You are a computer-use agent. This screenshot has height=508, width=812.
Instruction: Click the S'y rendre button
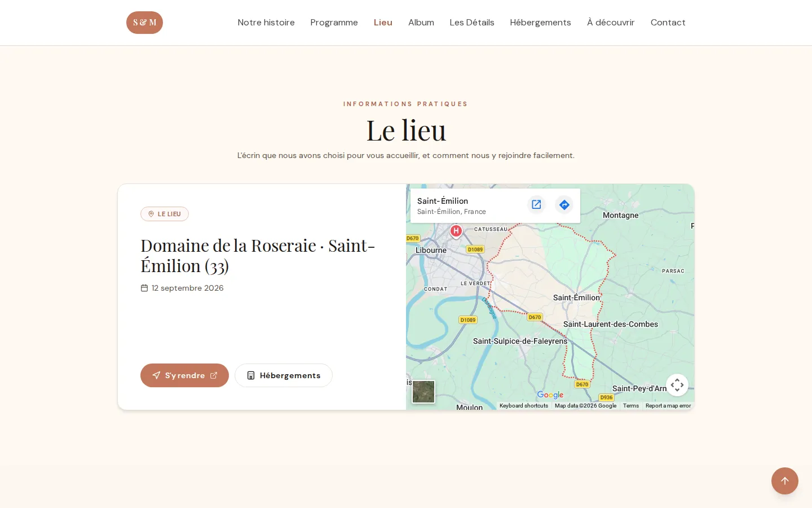184,375
